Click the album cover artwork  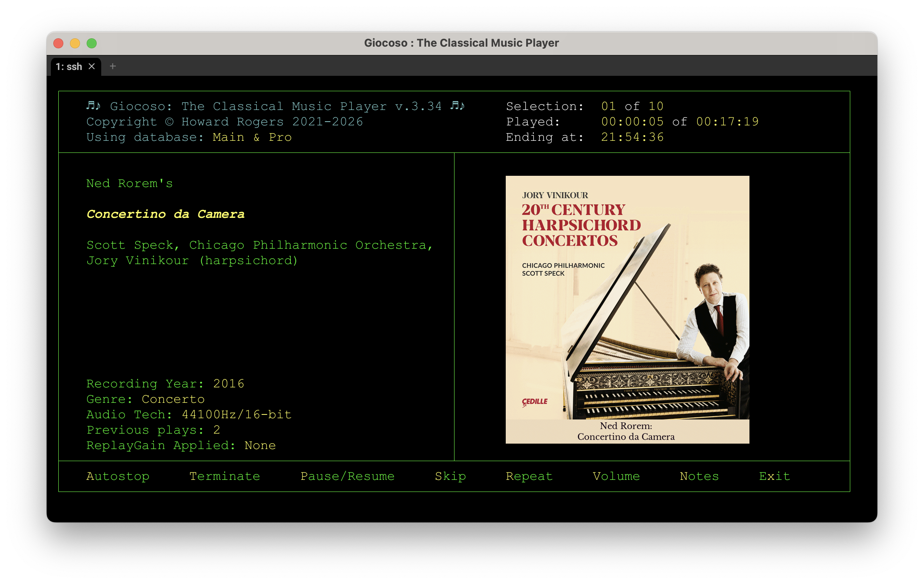pyautogui.click(x=627, y=310)
